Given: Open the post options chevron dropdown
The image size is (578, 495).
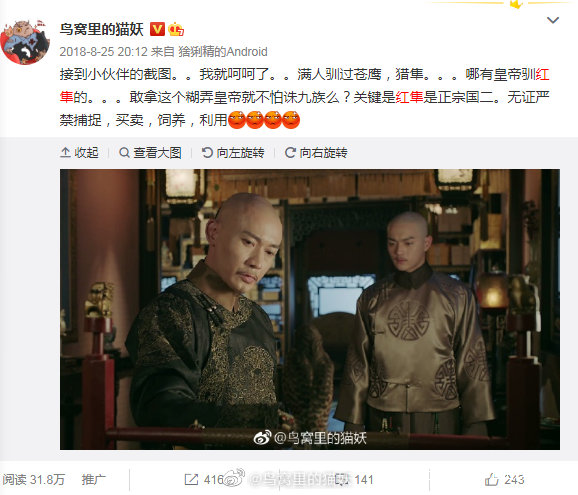Looking at the screenshot, I should click(x=553, y=20).
